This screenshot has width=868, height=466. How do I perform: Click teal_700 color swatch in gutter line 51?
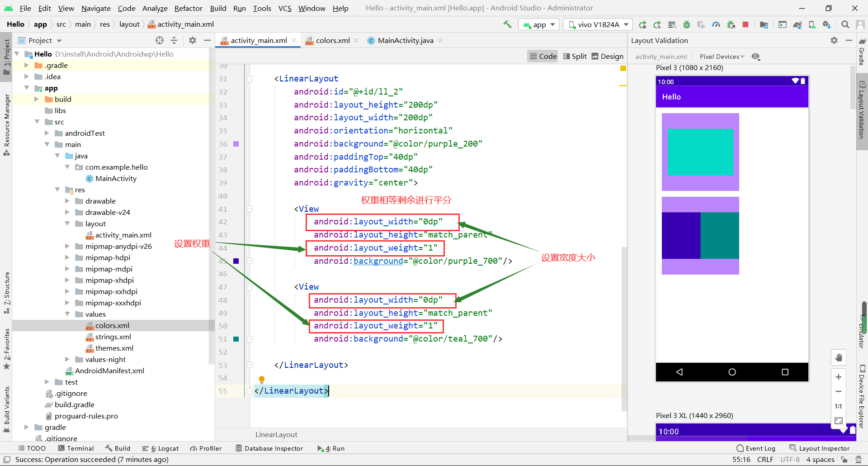(x=236, y=339)
